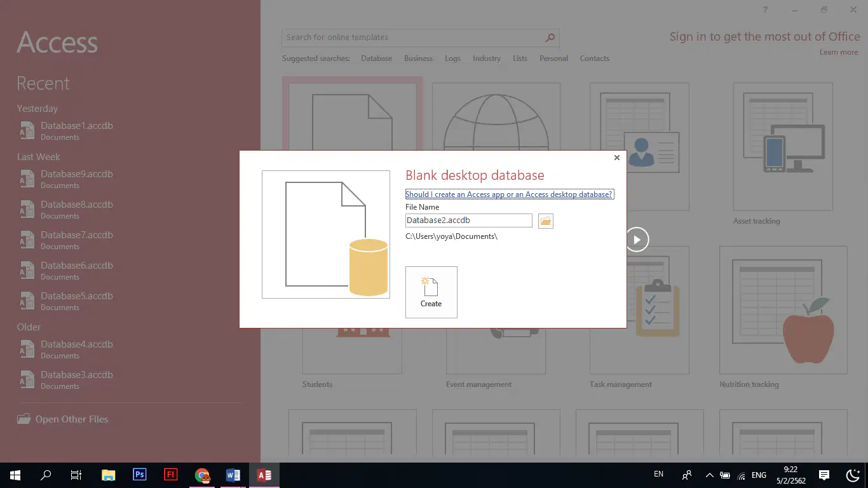This screenshot has height=488, width=868.
Task: Click the ENG input language indicator
Action: coord(759,475)
